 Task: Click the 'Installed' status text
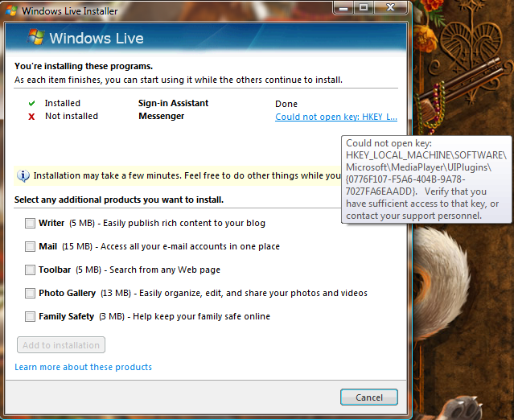point(62,103)
